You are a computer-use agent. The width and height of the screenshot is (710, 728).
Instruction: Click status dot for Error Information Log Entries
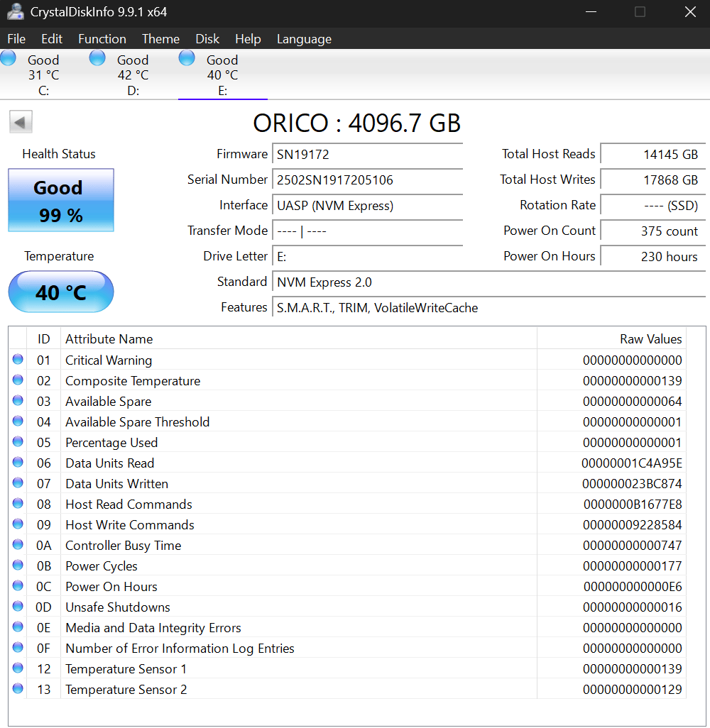(18, 647)
